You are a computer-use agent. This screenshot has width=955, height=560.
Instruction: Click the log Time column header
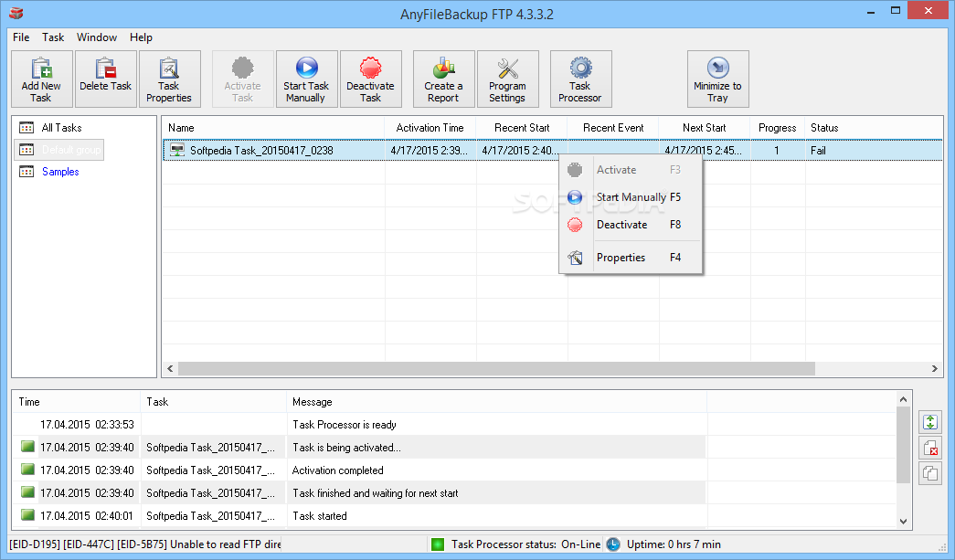coord(76,402)
